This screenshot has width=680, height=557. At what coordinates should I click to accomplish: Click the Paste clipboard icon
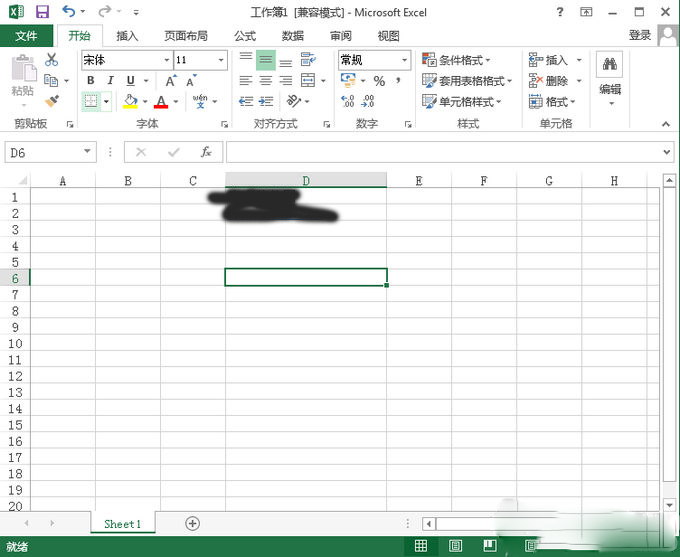point(23,68)
